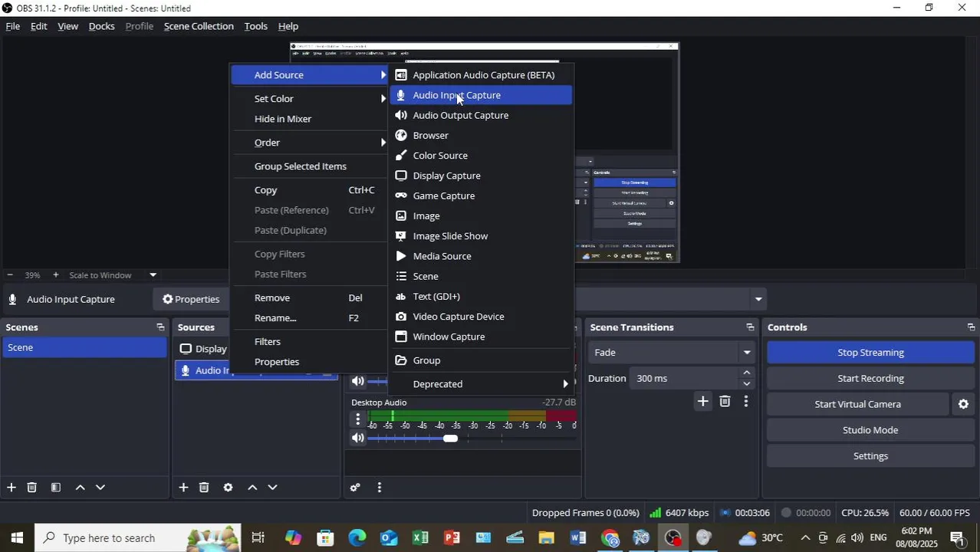
Task: Select the Scene item in Scenes list
Action: (84, 348)
